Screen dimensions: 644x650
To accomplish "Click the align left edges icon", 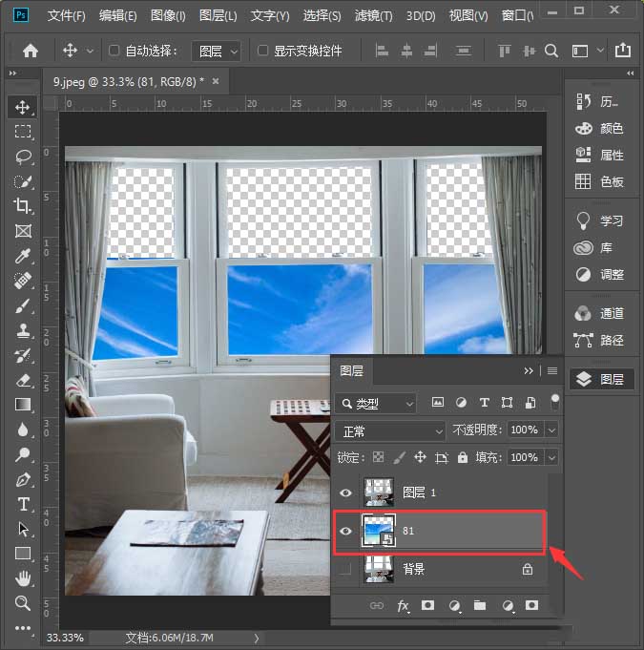I will pos(382,51).
